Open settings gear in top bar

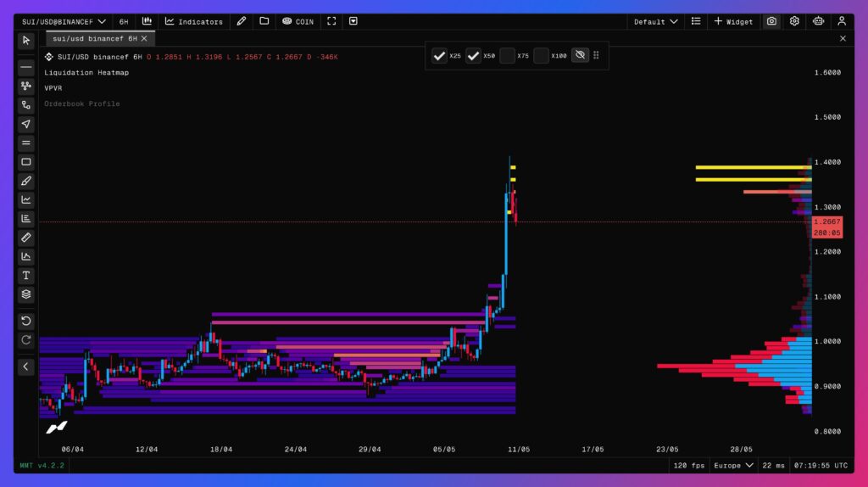(794, 21)
